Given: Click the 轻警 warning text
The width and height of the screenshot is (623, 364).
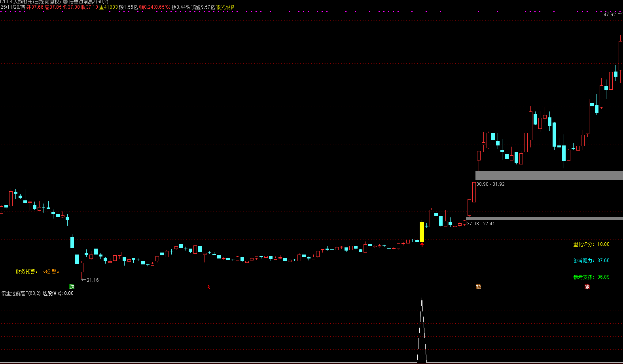Looking at the screenshot, I should tap(51, 272).
